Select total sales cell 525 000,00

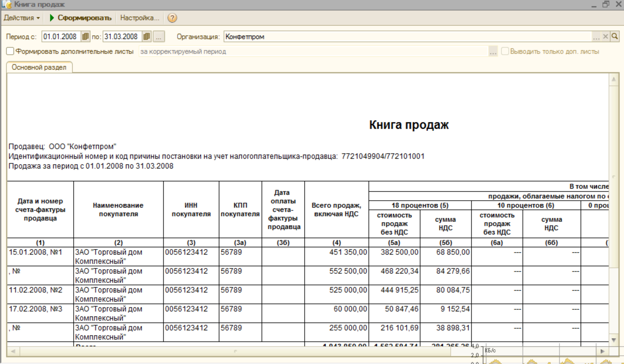[x=336, y=295]
